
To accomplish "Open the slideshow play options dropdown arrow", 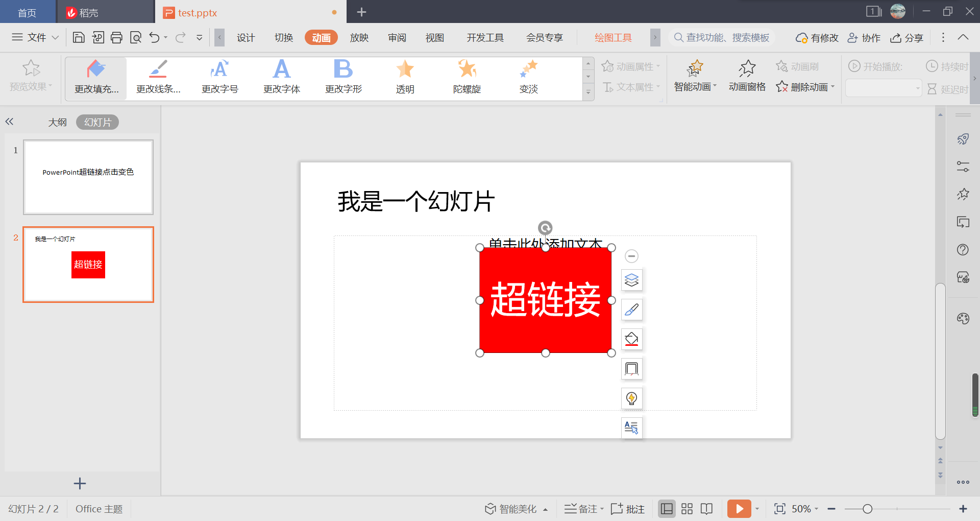I will (757, 509).
